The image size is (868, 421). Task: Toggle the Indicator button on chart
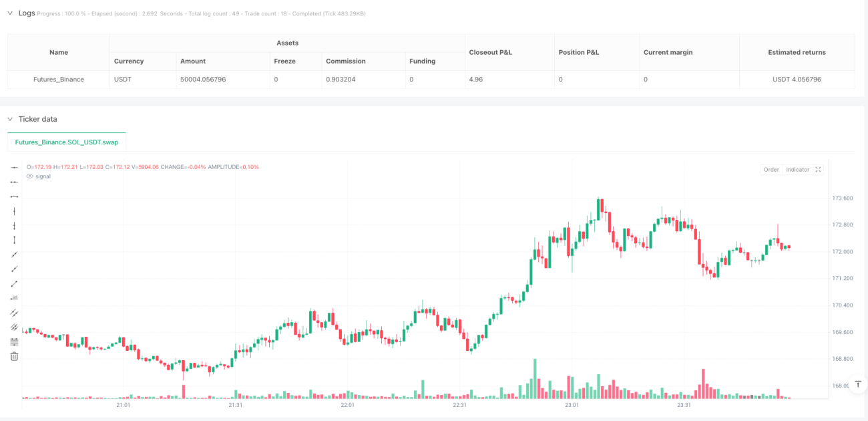coord(797,170)
